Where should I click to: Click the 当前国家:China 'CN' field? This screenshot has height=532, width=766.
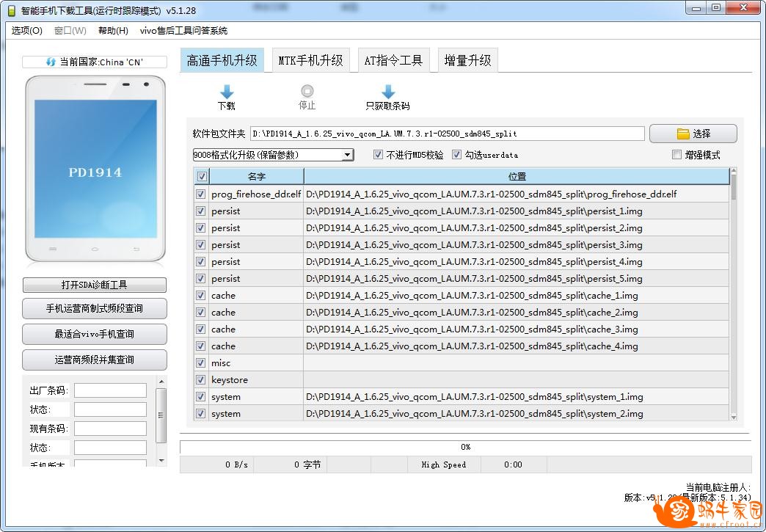tap(95, 62)
